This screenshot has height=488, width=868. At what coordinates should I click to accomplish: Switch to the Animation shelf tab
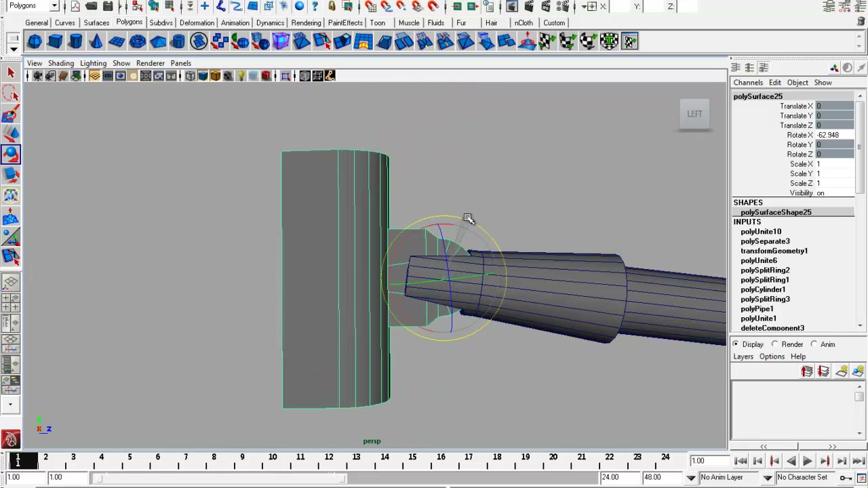pos(235,23)
